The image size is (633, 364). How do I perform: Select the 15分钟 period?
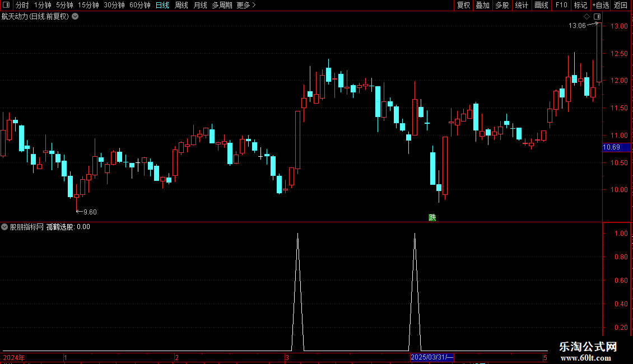[x=89, y=5]
